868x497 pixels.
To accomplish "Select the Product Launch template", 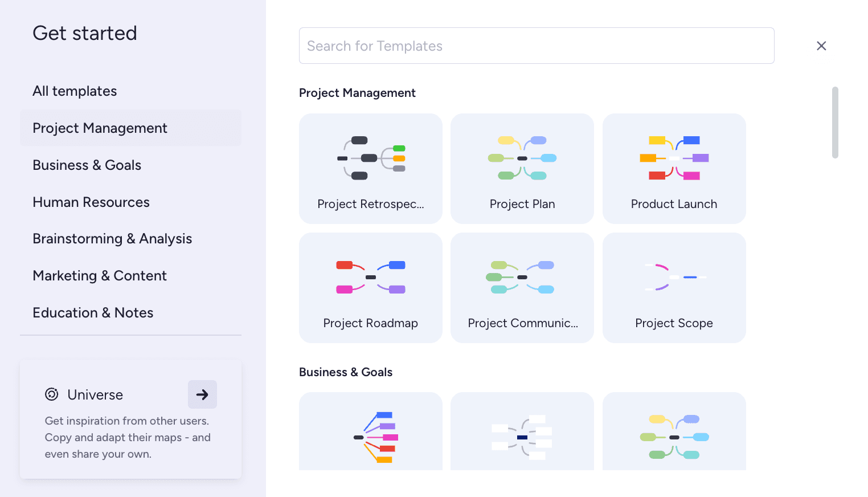I will [674, 169].
